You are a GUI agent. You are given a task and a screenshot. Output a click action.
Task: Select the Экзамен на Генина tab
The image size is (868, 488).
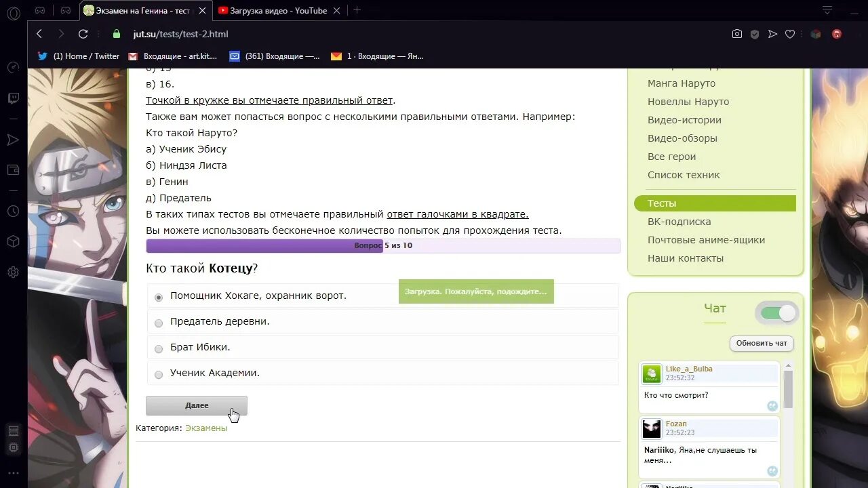coord(142,10)
